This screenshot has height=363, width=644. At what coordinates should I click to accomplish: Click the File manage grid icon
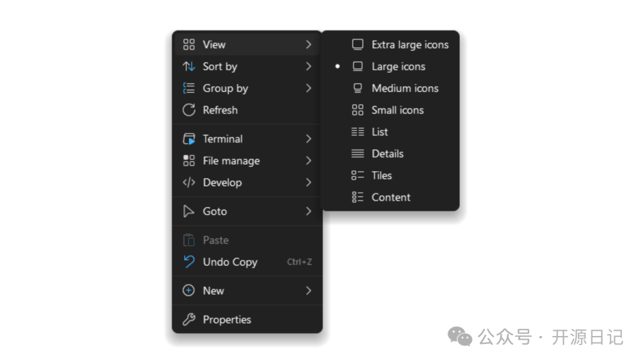pyautogui.click(x=189, y=161)
